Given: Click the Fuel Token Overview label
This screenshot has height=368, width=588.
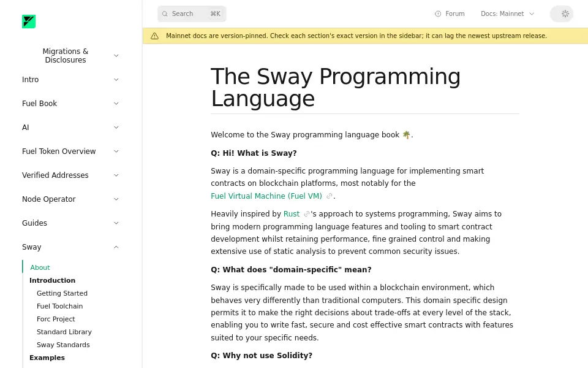Looking at the screenshot, I should [59, 151].
